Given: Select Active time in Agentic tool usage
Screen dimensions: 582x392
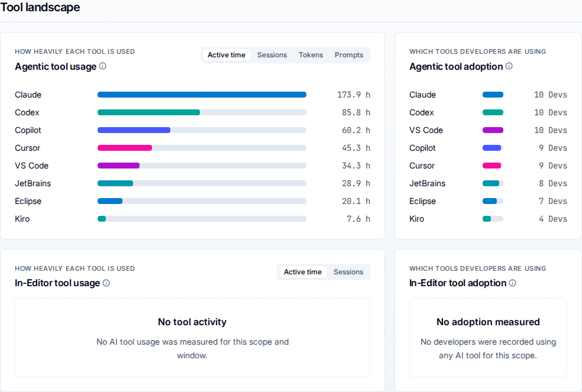Looking at the screenshot, I should coord(227,55).
